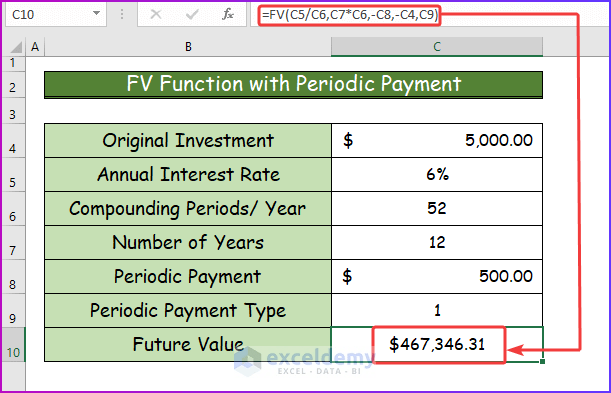Select the 'Annual Interest Rate' label cell

point(188,174)
